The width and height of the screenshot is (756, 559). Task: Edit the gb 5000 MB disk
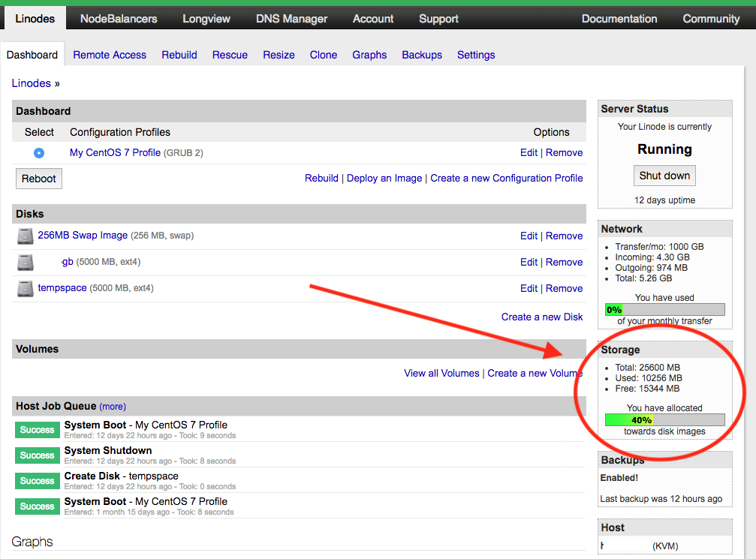(529, 262)
